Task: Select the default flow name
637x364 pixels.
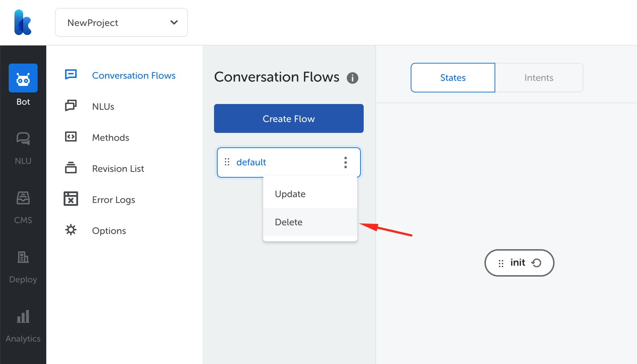Action: click(x=251, y=162)
